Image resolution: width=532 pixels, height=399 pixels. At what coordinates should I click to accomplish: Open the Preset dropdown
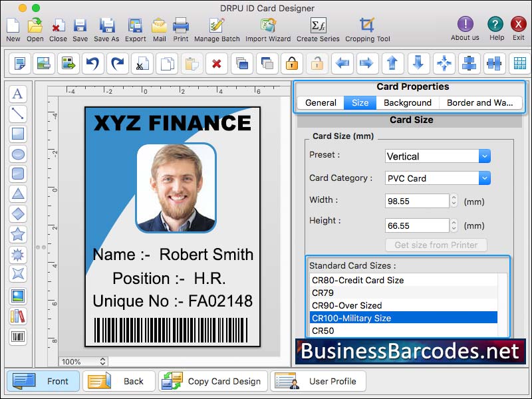point(484,156)
